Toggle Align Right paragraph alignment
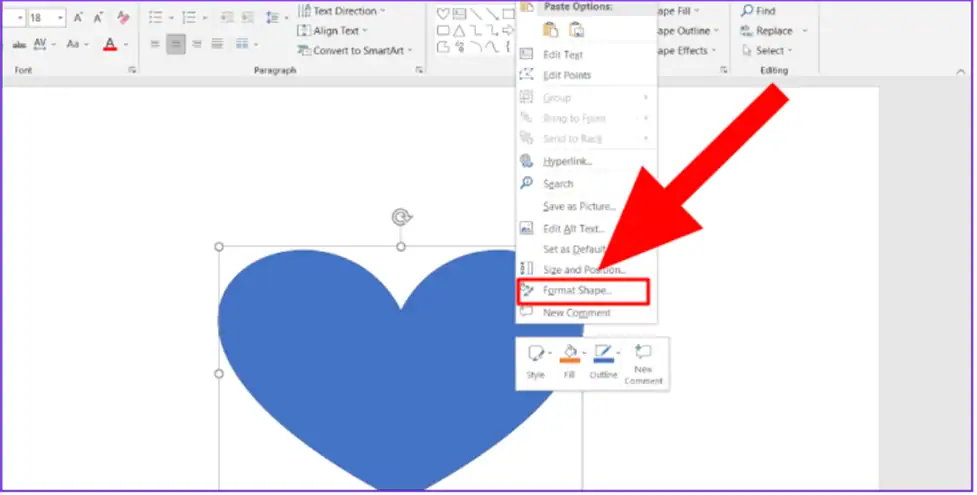The width and height of the screenshot is (977, 495). point(197,44)
